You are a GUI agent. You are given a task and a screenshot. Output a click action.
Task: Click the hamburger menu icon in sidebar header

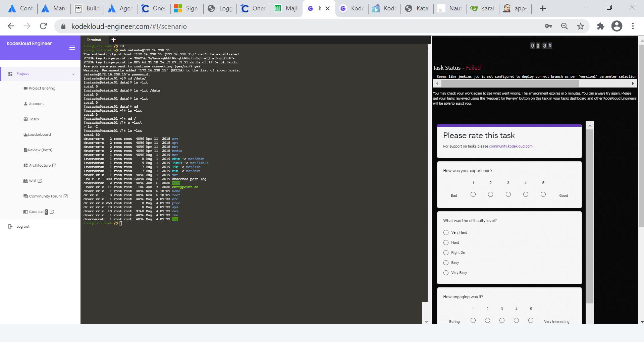72,48
